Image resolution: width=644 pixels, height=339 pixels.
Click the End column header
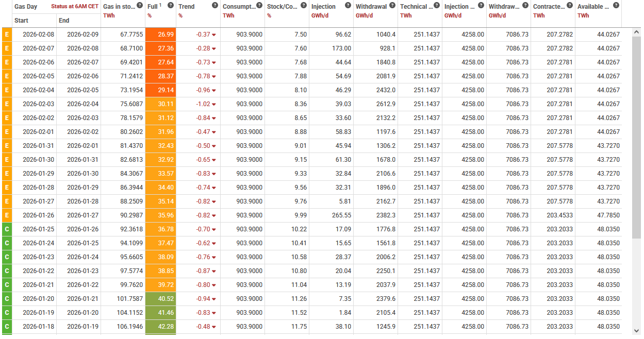64,21
